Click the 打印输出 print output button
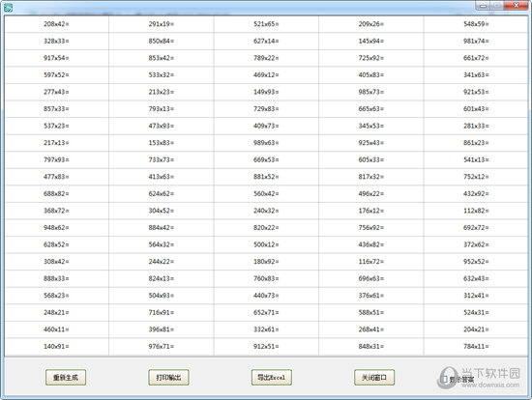532x400 pixels. click(x=168, y=377)
